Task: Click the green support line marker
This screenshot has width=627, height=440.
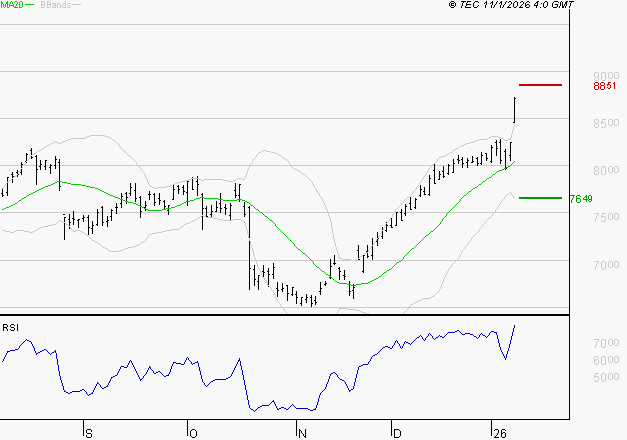Action: (x=540, y=198)
